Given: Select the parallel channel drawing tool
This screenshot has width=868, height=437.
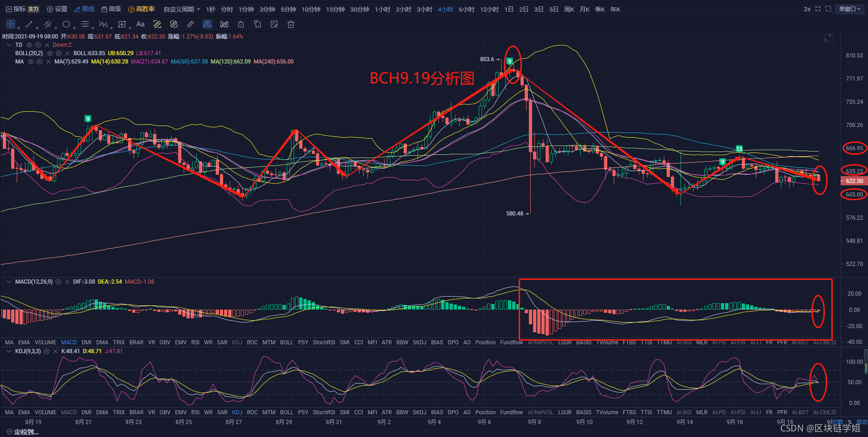Looking at the screenshot, I should 47,24.
